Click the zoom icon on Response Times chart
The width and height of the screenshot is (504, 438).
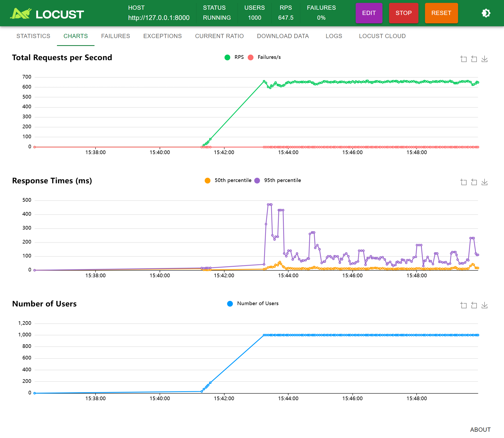click(463, 182)
